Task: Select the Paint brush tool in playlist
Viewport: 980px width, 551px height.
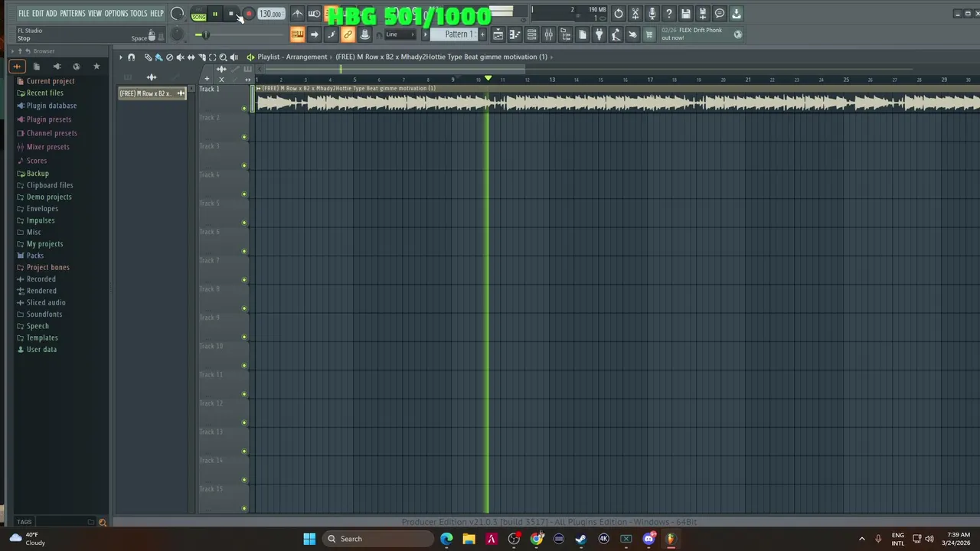Action: (x=158, y=57)
